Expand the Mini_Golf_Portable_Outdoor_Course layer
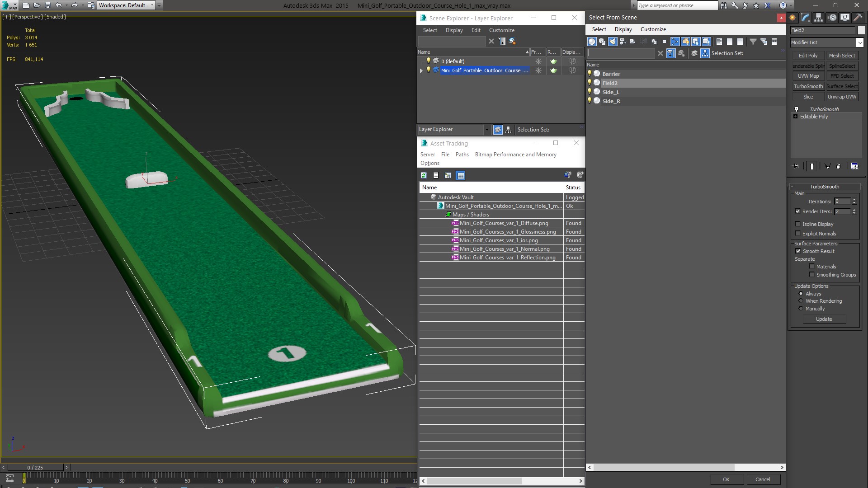 [421, 70]
